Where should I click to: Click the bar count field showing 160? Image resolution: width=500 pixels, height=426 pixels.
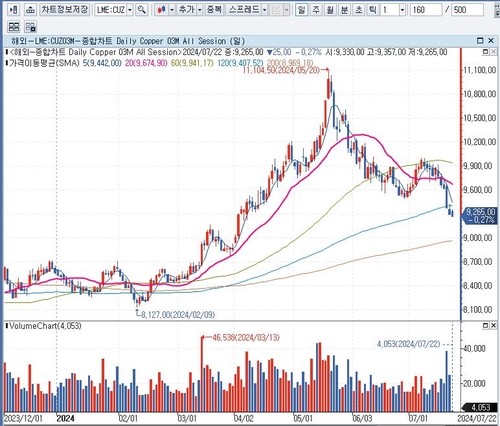[426, 10]
